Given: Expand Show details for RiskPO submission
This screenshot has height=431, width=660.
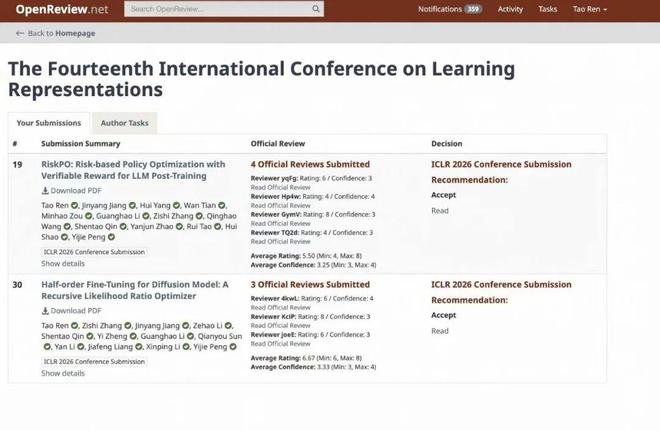Looking at the screenshot, I should 63,263.
